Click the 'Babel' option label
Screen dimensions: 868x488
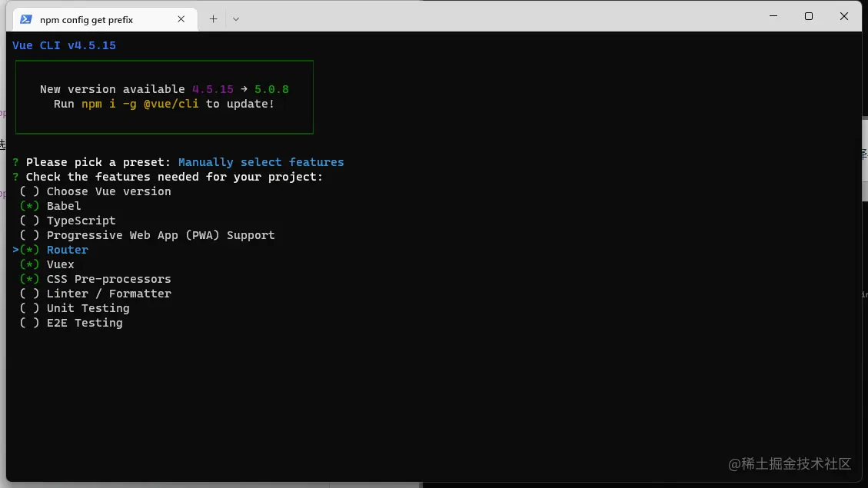64,206
